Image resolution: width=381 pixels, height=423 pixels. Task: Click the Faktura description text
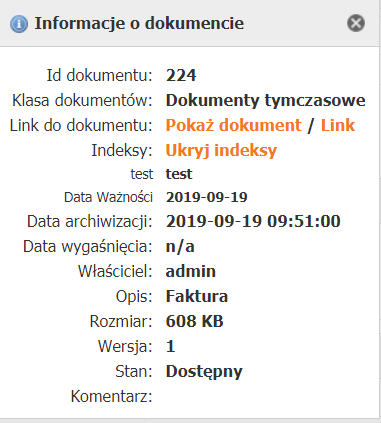[197, 296]
